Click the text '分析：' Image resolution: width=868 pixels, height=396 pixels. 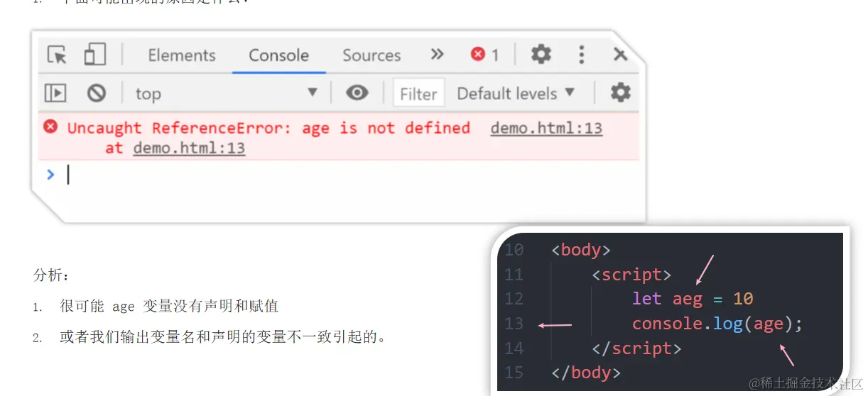[x=52, y=275]
